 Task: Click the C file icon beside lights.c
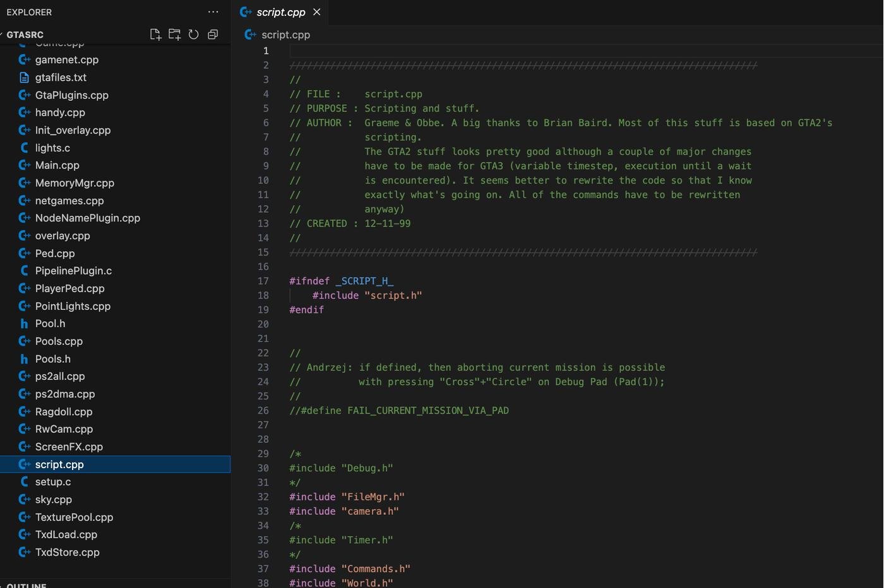click(x=25, y=148)
